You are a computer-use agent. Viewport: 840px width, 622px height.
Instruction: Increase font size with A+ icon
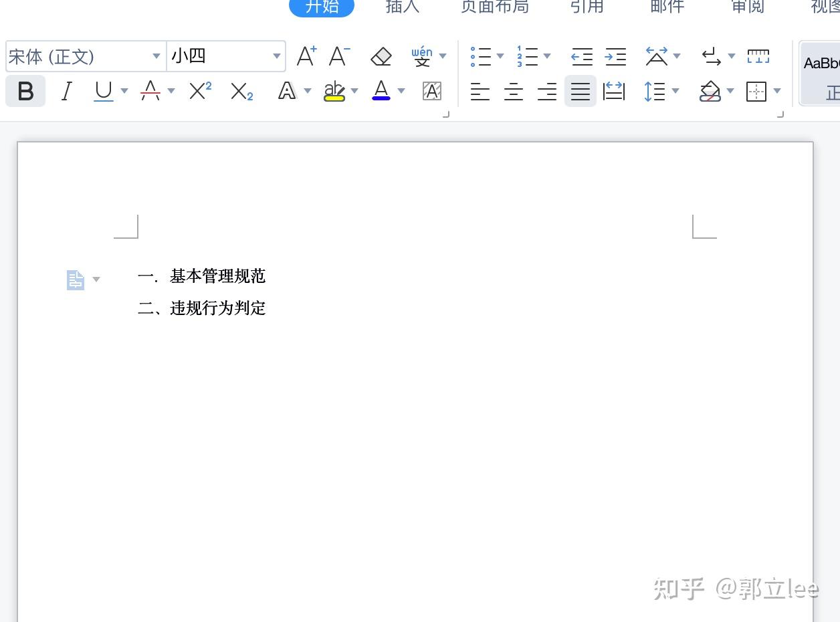(x=306, y=56)
